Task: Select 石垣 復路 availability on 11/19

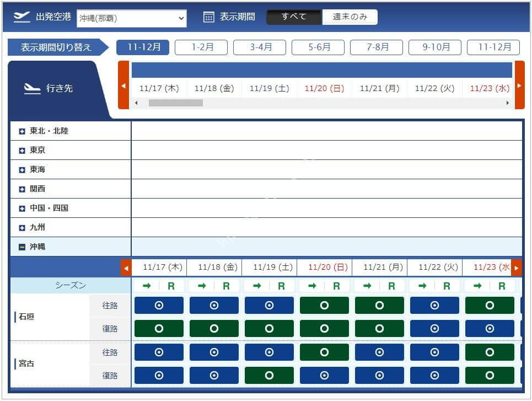Action: pyautogui.click(x=269, y=328)
